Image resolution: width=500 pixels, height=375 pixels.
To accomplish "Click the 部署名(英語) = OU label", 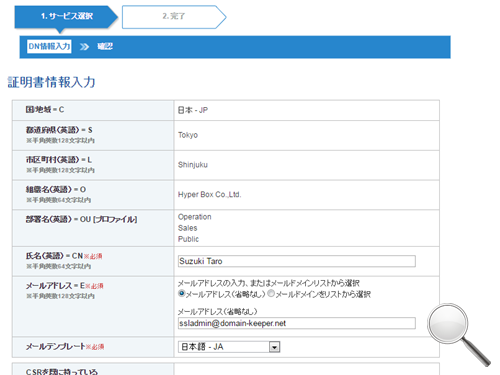I will click(x=81, y=219).
